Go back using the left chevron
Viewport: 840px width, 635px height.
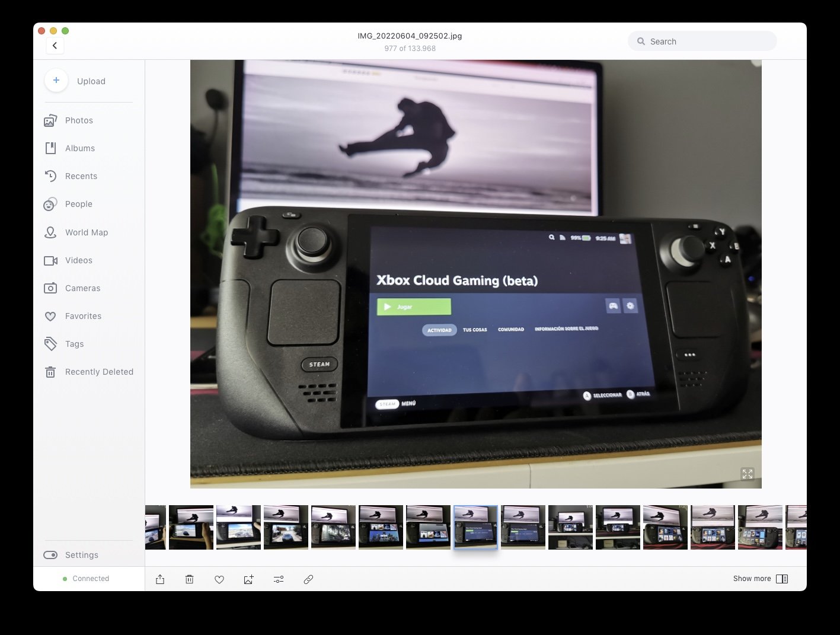(x=55, y=46)
